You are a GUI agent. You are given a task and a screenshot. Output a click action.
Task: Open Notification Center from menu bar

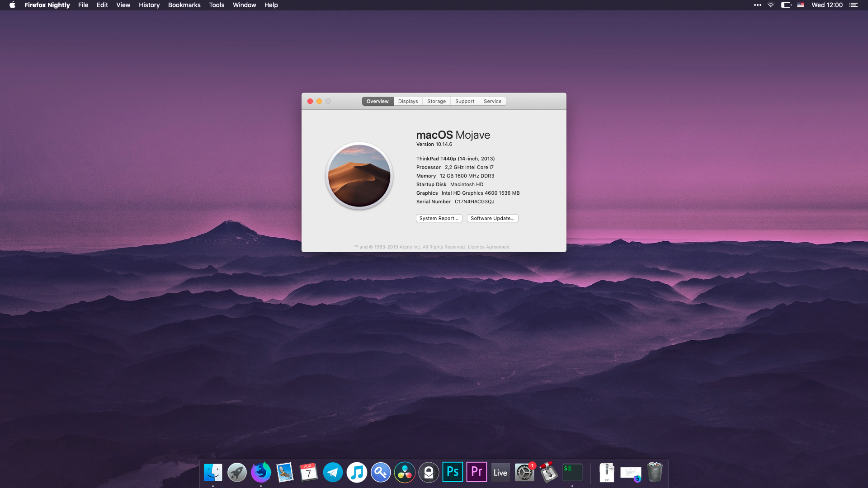click(x=853, y=5)
